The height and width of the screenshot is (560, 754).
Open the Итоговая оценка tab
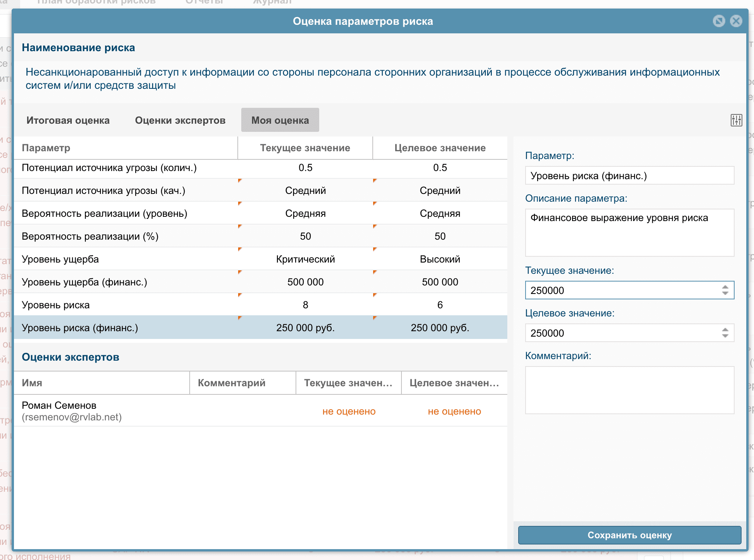(x=68, y=120)
